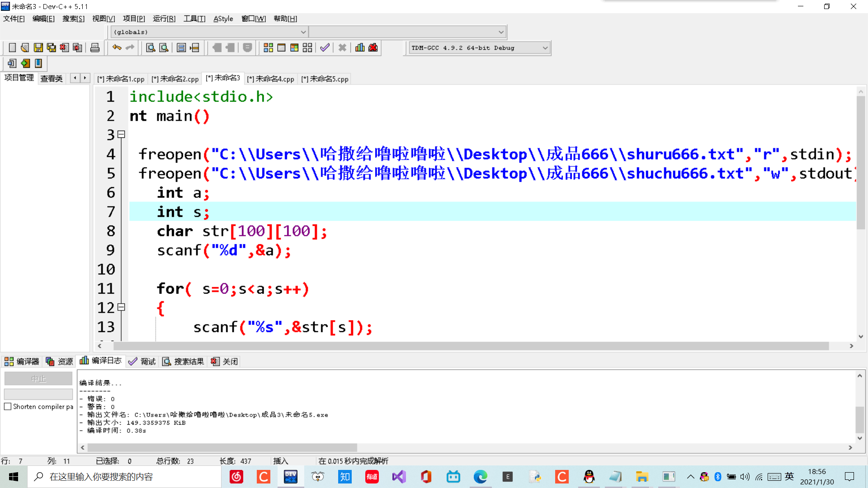Click the profile analysis bar chart icon
This screenshot has height=488, width=868.
pyautogui.click(x=360, y=48)
